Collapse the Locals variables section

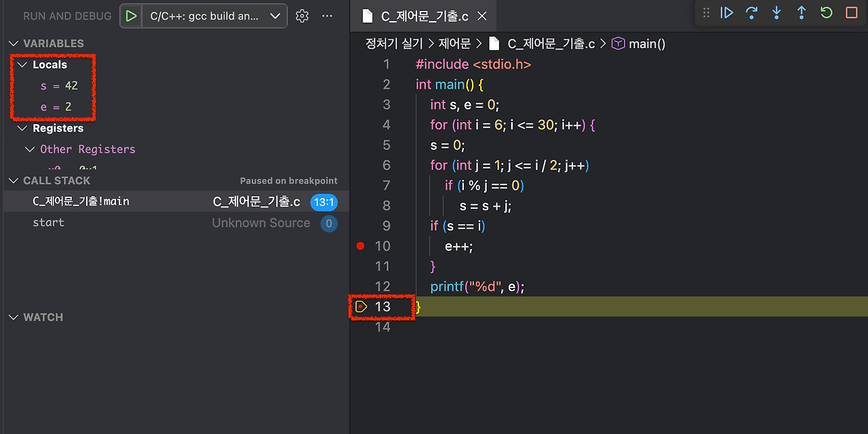tap(22, 64)
